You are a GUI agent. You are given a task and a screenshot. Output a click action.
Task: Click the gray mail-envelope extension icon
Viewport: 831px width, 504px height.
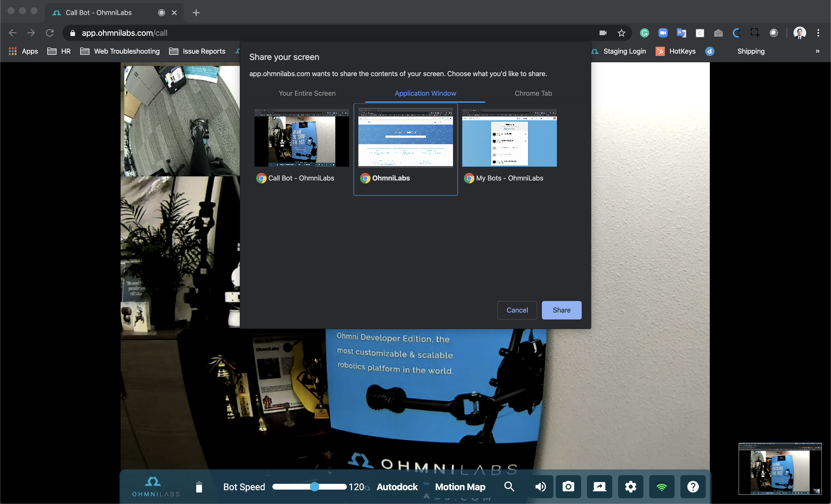pyautogui.click(x=718, y=33)
